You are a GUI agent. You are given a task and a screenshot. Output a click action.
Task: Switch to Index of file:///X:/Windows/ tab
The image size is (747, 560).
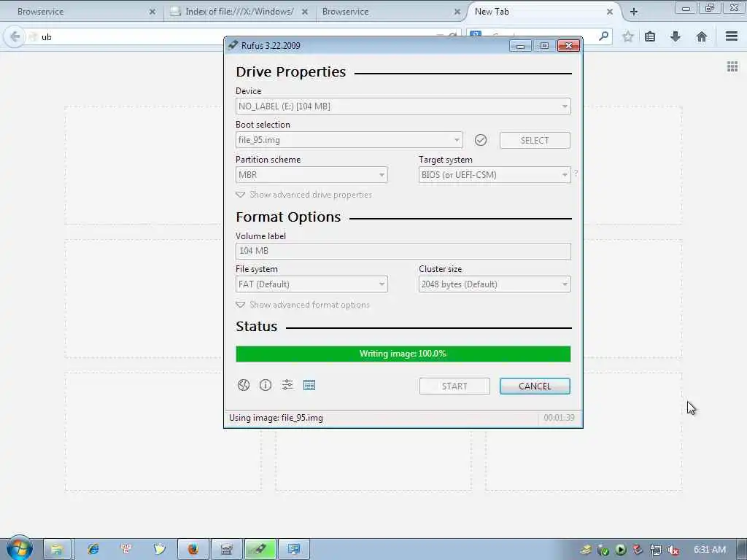tap(239, 12)
